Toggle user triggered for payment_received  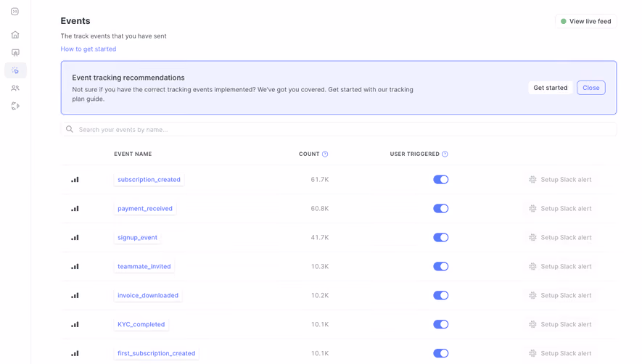(x=441, y=208)
